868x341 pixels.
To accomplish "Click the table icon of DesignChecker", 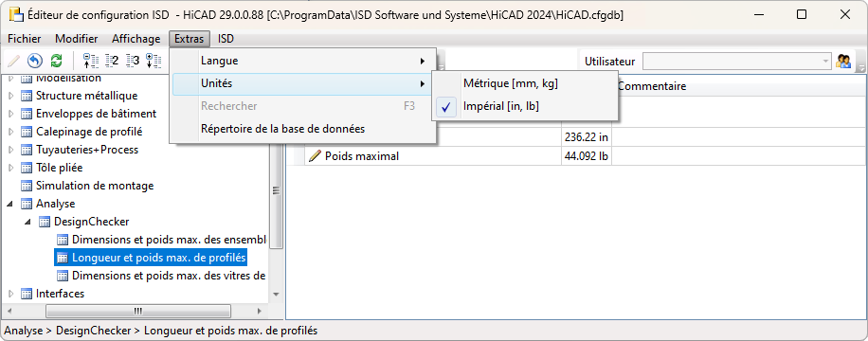I will point(45,222).
